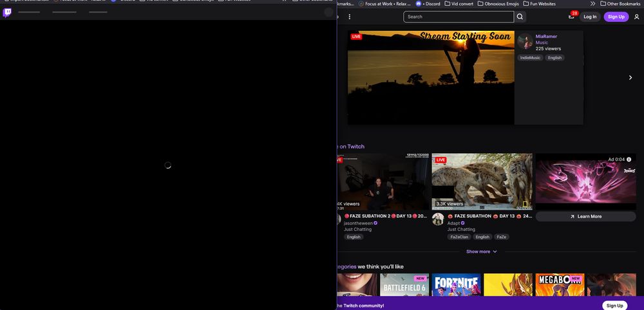Click the verified badge next to jasontheween
The image size is (644, 310).
point(375,223)
